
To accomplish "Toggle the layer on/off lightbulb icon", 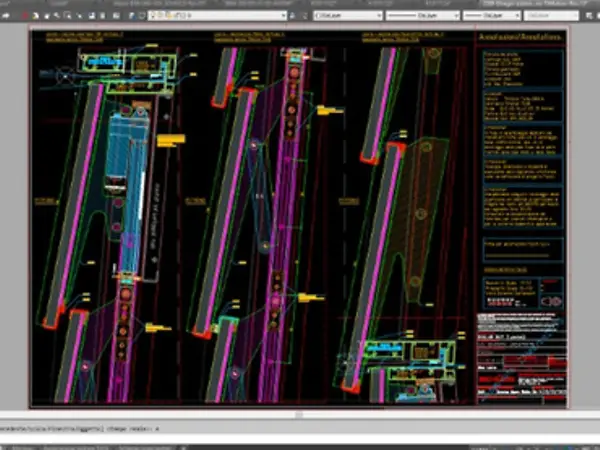I will (x=152, y=16).
